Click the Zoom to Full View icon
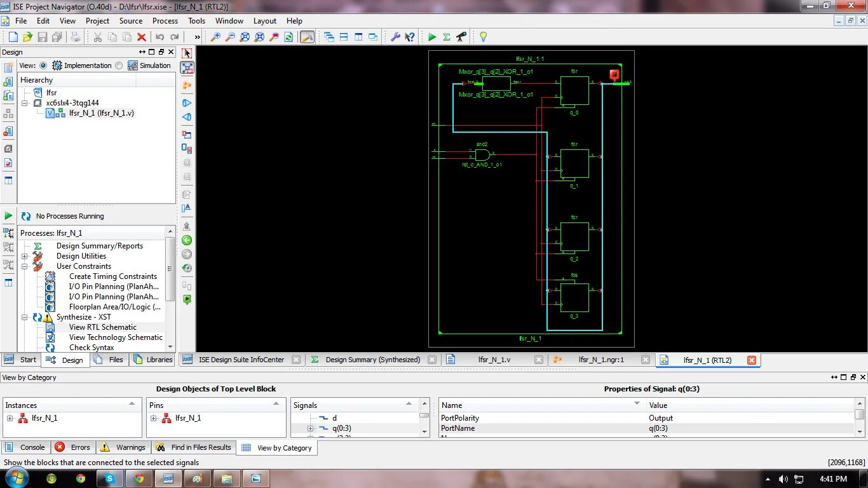The width and height of the screenshot is (868, 488). [x=245, y=37]
